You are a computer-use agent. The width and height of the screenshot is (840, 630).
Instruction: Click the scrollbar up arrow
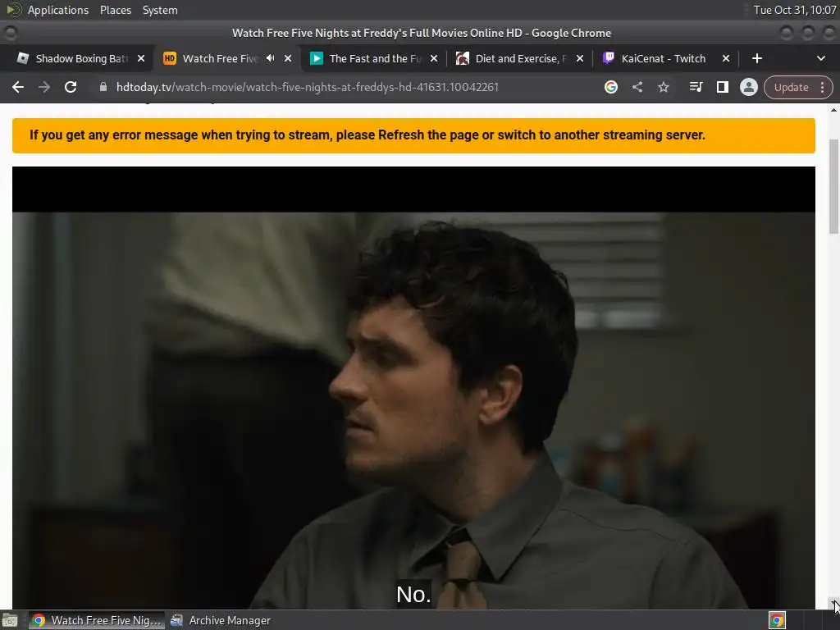[x=833, y=110]
